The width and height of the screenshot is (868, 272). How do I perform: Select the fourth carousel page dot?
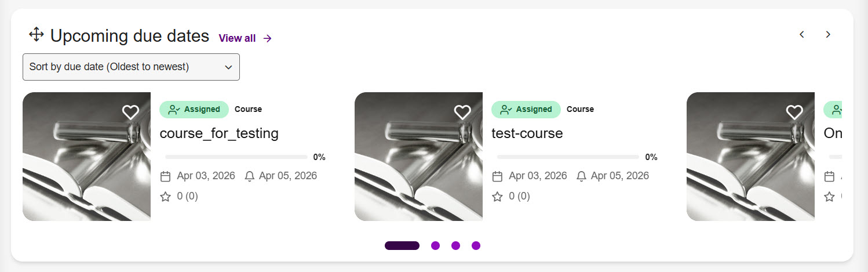point(476,246)
